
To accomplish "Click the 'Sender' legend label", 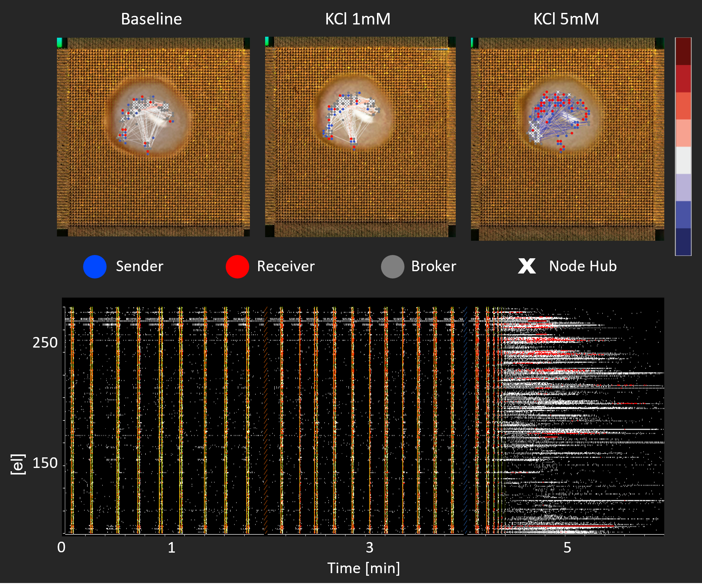I will click(x=140, y=267).
